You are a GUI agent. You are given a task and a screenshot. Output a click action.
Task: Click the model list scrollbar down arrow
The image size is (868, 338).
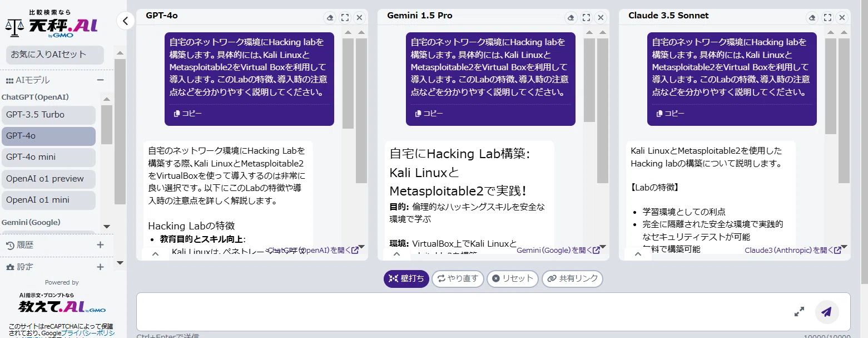coord(107,226)
